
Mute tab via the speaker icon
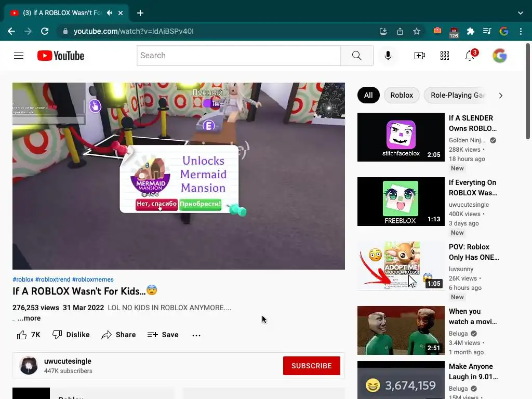tap(109, 13)
